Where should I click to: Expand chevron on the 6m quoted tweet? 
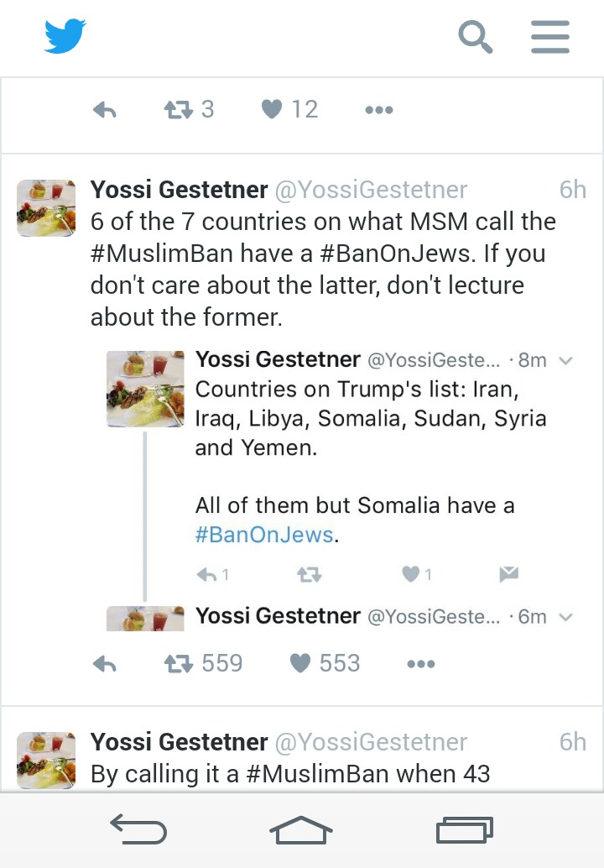click(x=565, y=617)
